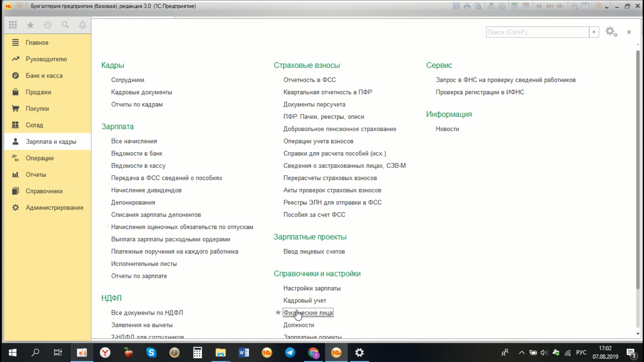644x362 pixels.
Task: Open the Favorites star icon
Action: 30,25
